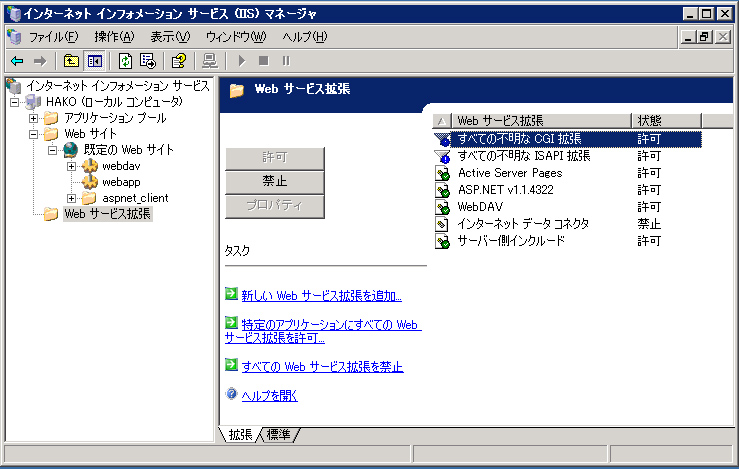Click the Pause toolbar button

(286, 61)
